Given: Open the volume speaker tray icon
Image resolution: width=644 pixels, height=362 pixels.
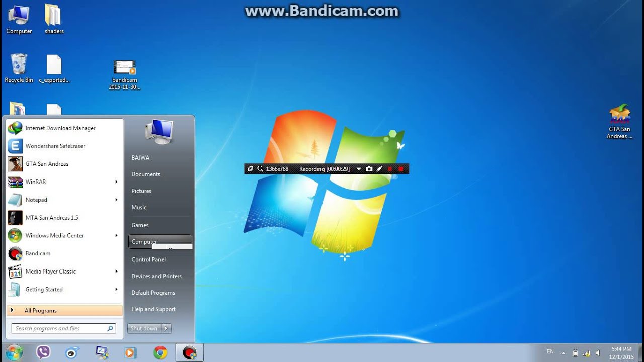Looking at the screenshot, I should [598, 353].
